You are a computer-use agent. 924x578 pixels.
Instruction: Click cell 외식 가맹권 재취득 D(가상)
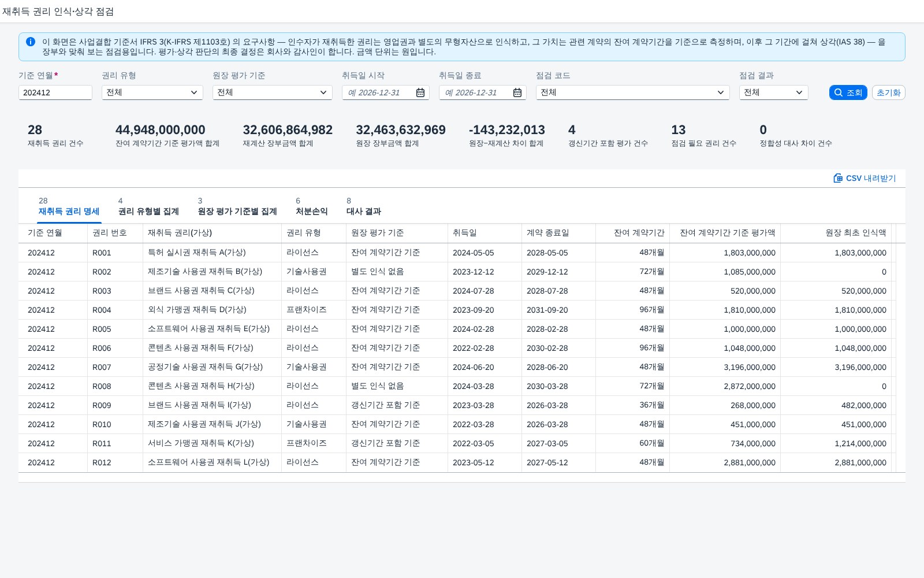(212, 310)
